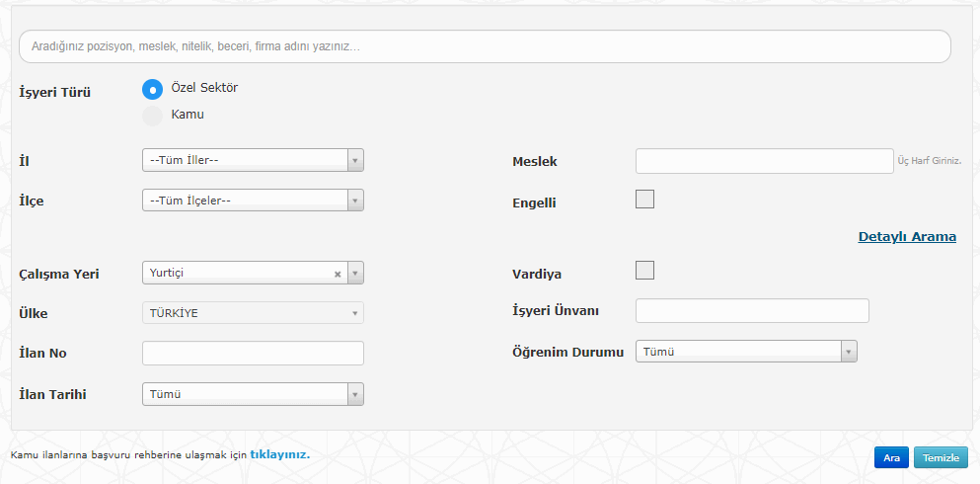Open the Detaylı Arama link
Image resolution: width=980 pixels, height=484 pixels.
coord(907,237)
